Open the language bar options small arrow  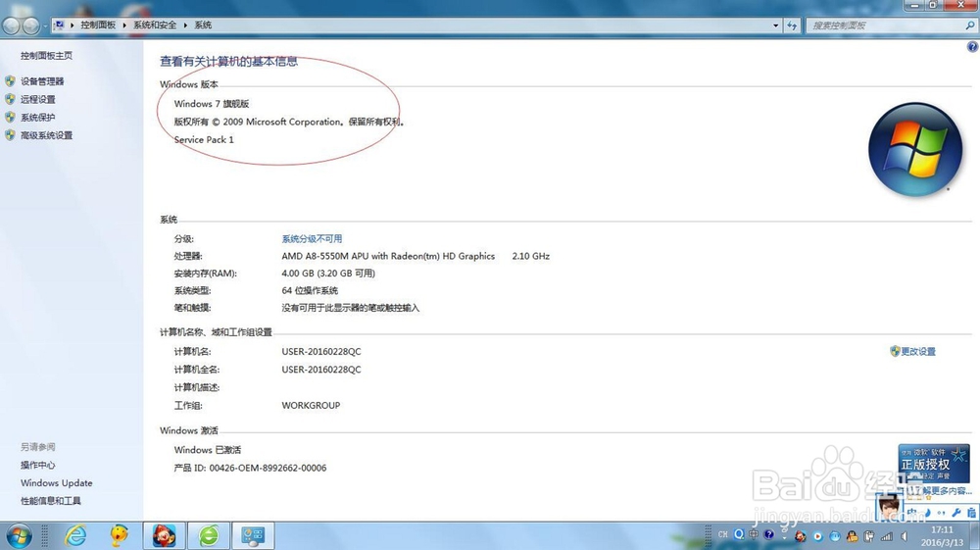(x=784, y=538)
